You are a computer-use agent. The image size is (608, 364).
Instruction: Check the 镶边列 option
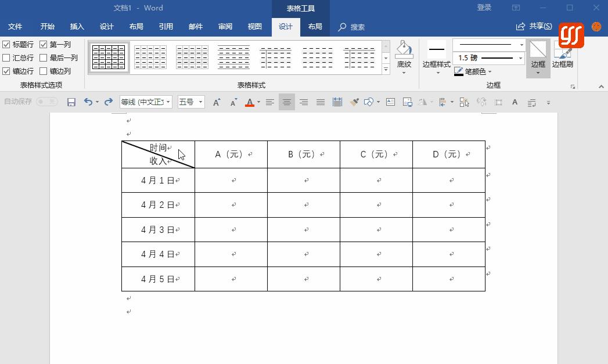pos(43,71)
